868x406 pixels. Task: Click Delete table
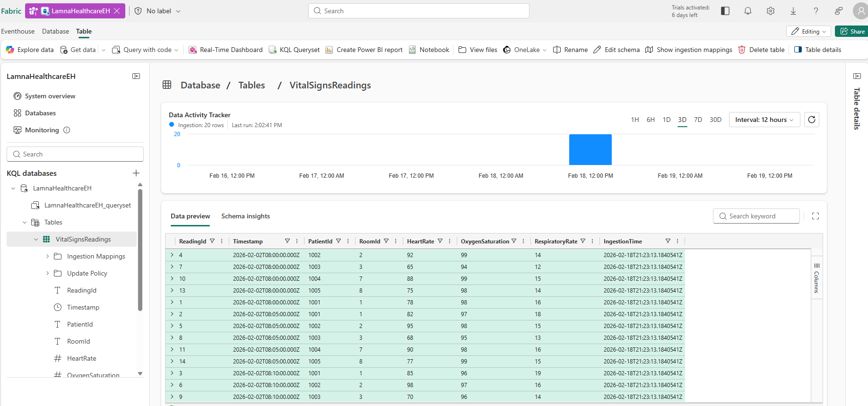tap(761, 50)
